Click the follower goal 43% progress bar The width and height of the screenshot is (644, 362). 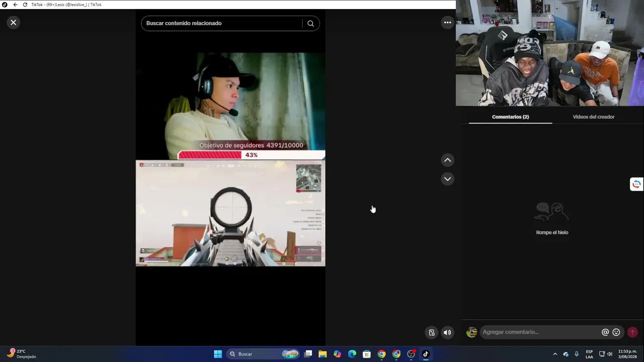pyautogui.click(x=252, y=155)
